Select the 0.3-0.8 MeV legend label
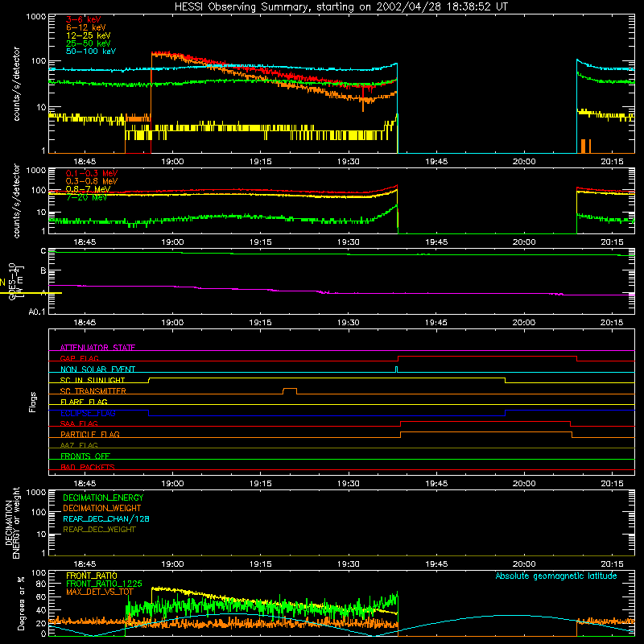Screen dimensions: 644x644 pyautogui.click(x=92, y=181)
